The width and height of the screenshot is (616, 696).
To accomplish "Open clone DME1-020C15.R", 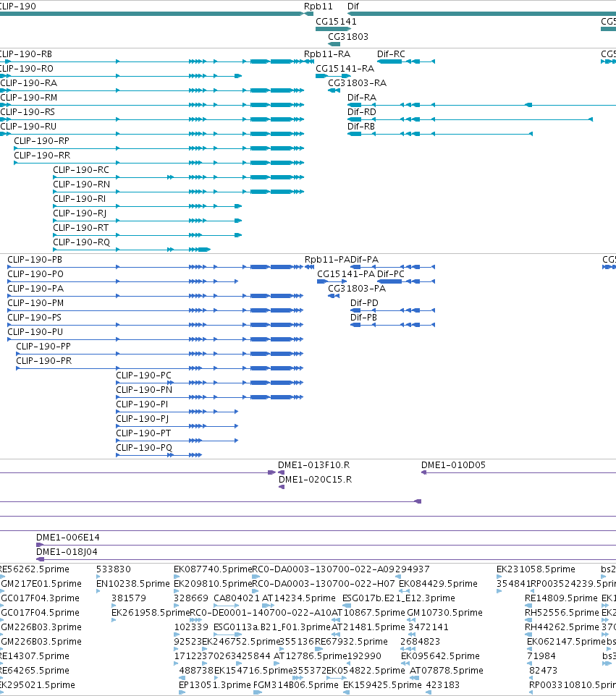I will [316, 480].
